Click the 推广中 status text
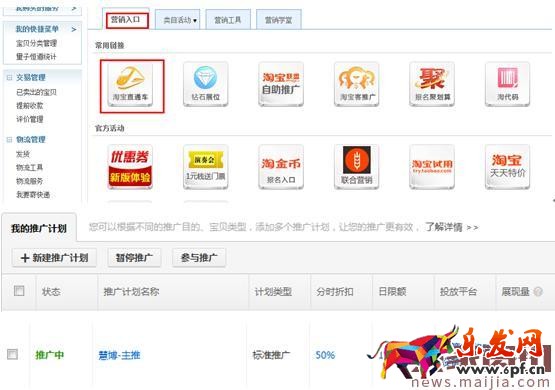The height and width of the screenshot is (390, 555). [50, 355]
